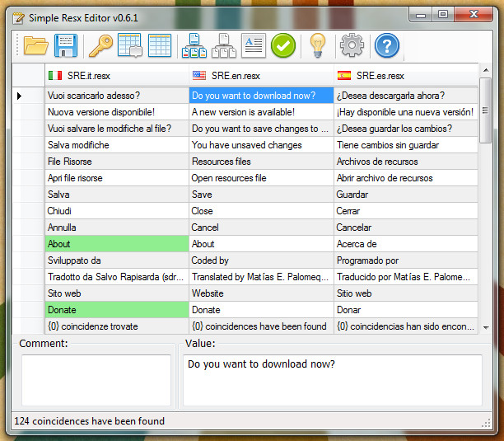Click the text document 'A' icon
This screenshot has width=504, height=441.
[254, 45]
